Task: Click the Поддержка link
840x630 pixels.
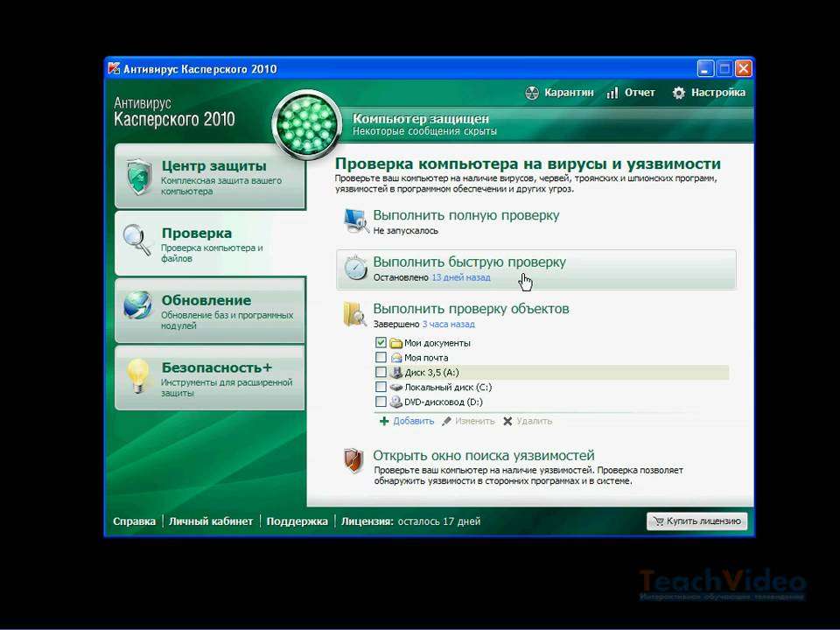Action: click(x=297, y=521)
